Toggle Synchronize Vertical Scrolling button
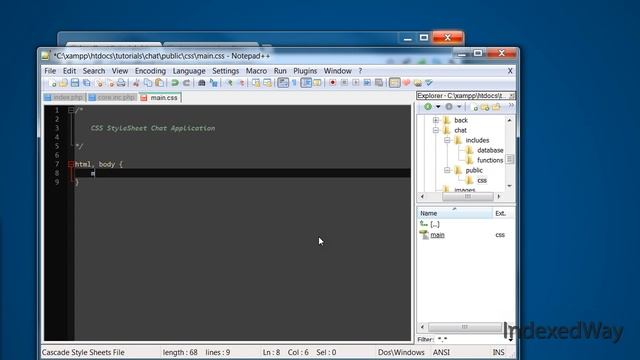Image resolution: width=640 pixels, height=360 pixels. pos(256,83)
